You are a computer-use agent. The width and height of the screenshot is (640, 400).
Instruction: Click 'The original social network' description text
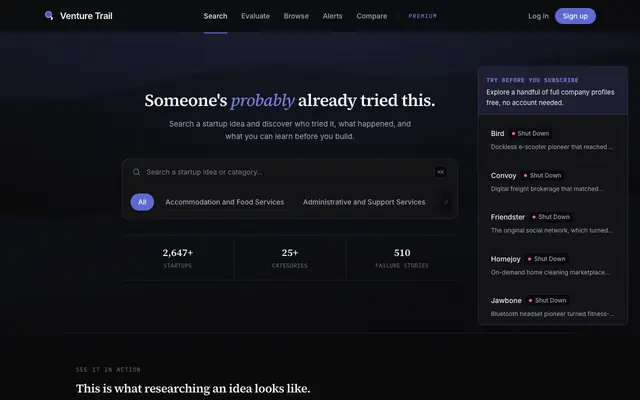coord(551,231)
